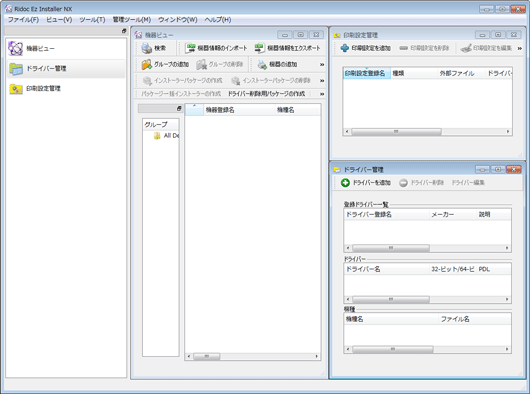This screenshot has height=394, width=530.
Task: Open 印刷設定管理 in the left sidebar
Action: 66,89
